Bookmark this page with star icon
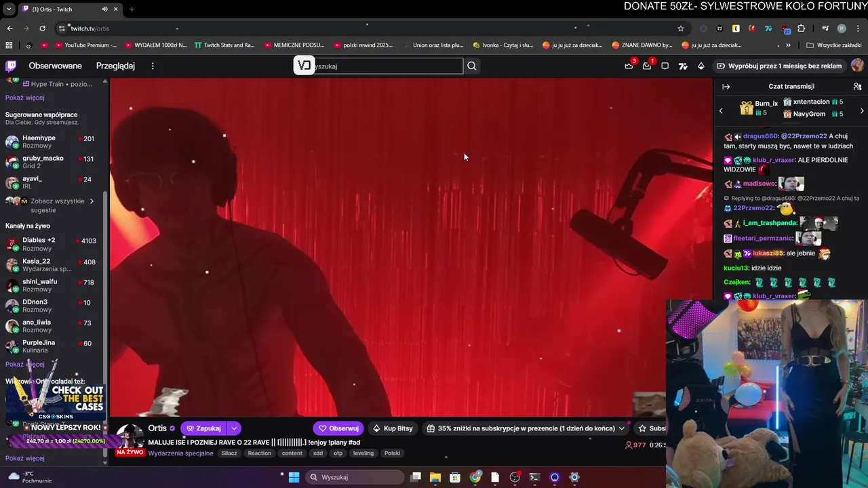The width and height of the screenshot is (868, 488). (681, 28)
